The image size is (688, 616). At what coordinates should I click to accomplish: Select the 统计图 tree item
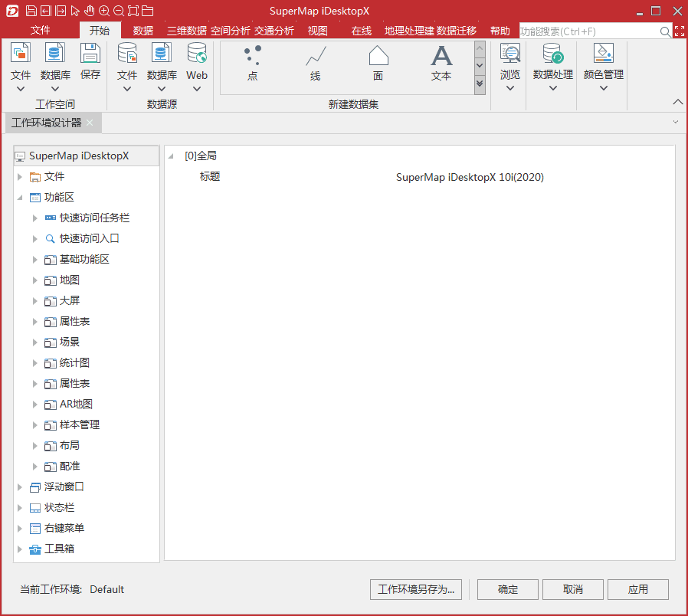pos(74,363)
